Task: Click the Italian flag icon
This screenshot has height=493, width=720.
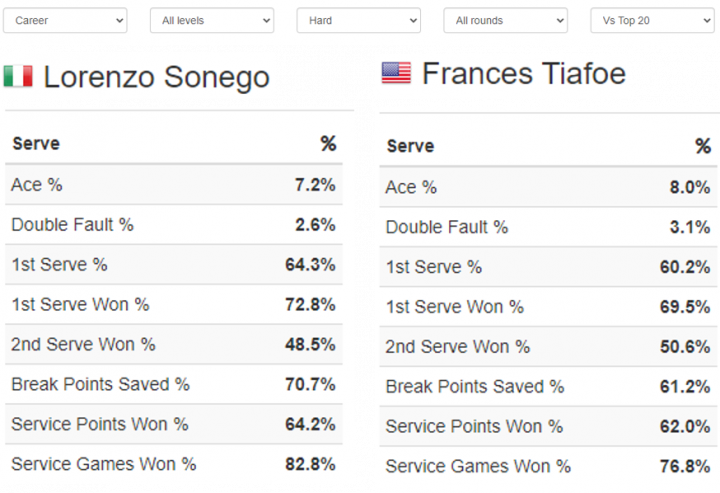Action: 18,76
